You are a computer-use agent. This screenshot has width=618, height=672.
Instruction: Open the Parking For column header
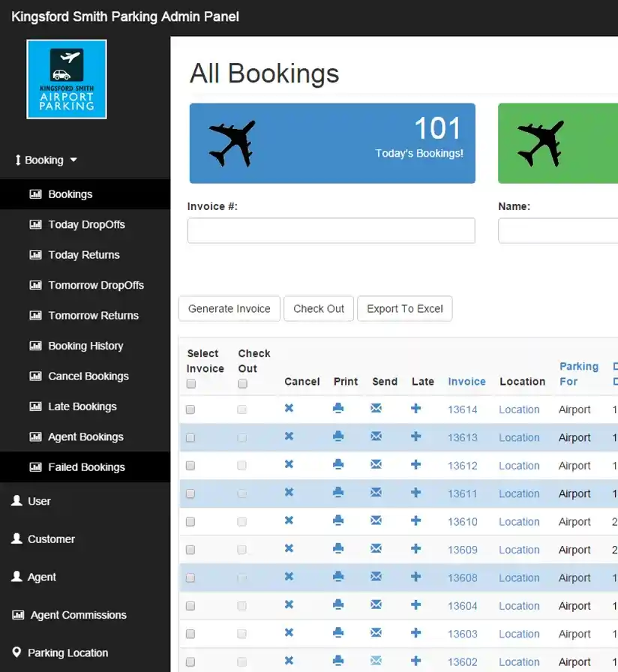pyautogui.click(x=578, y=374)
